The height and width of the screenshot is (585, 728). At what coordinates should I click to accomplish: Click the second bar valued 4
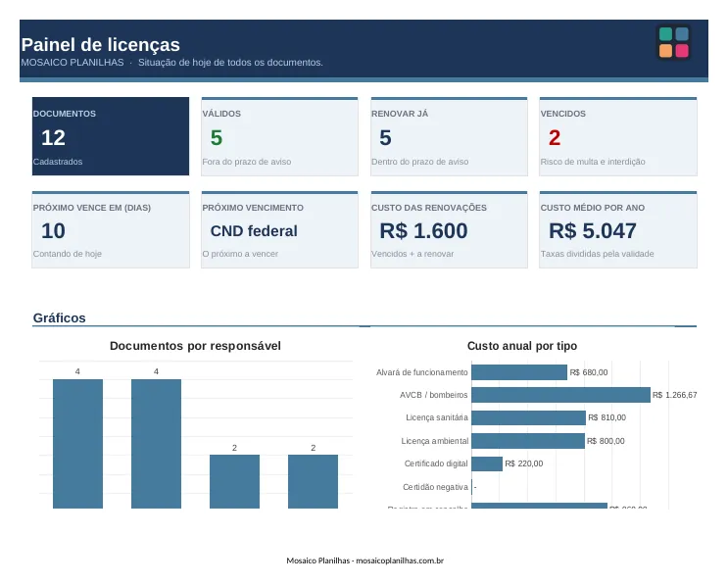coord(156,444)
